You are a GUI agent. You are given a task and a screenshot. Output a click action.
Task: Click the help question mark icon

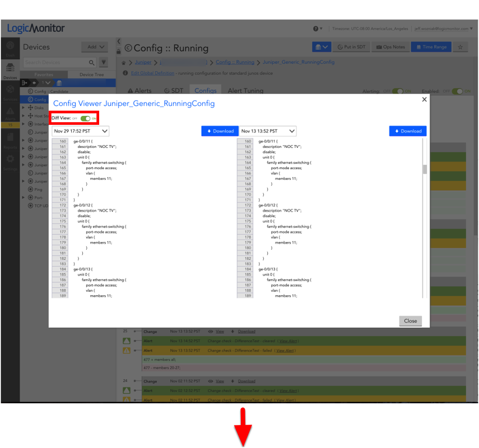pyautogui.click(x=316, y=29)
